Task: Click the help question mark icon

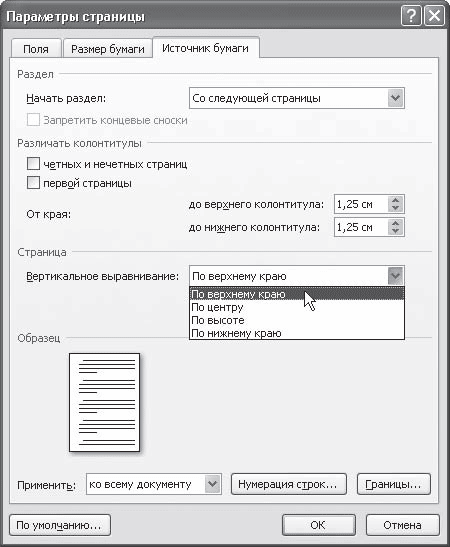Action: (411, 16)
